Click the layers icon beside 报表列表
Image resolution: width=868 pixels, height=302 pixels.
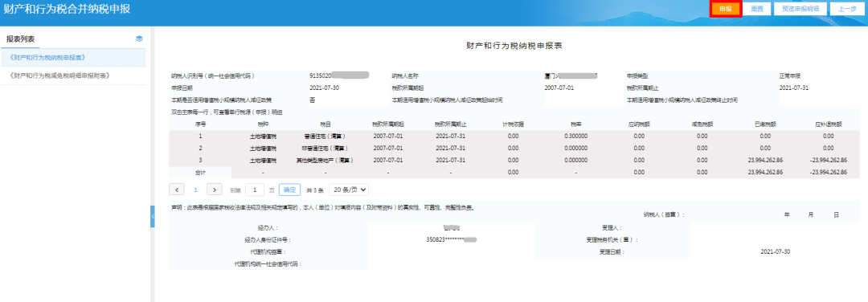[x=139, y=39]
